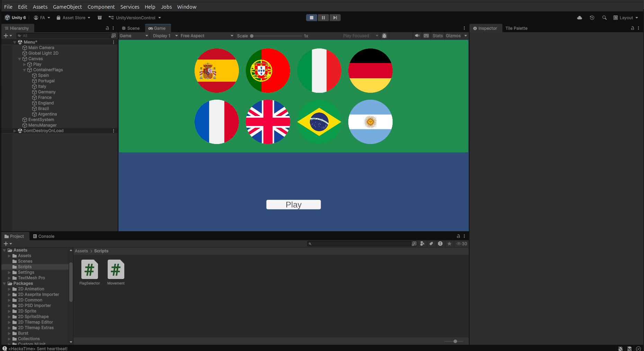Viewport: 644px width, 351px height.
Task: Click the Spain flag button
Action: pyautogui.click(x=216, y=71)
